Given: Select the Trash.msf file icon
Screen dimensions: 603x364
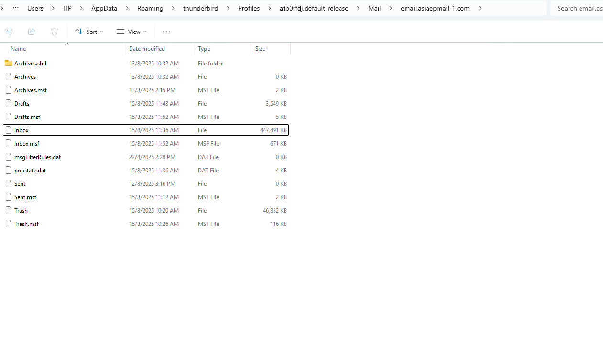Looking at the screenshot, I should pos(8,224).
